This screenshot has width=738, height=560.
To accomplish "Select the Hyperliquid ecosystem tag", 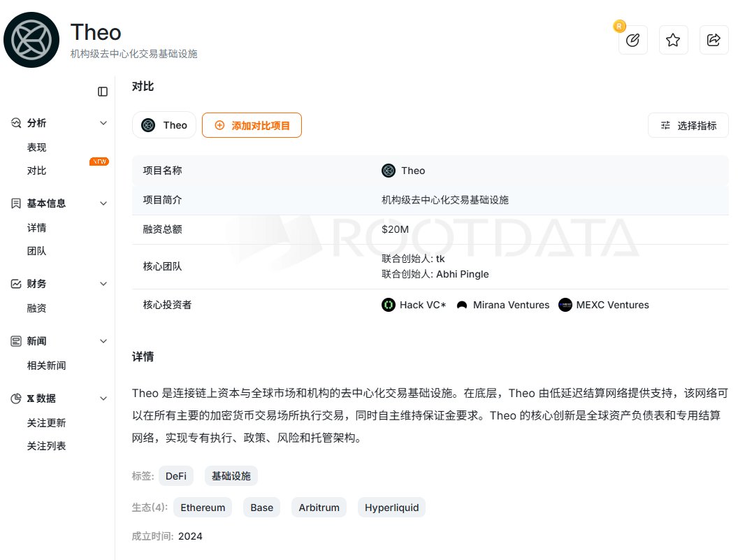I will [391, 508].
